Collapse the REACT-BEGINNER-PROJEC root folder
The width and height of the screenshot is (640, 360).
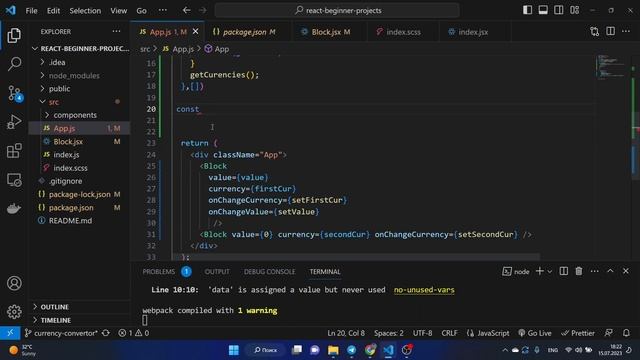click(80, 49)
